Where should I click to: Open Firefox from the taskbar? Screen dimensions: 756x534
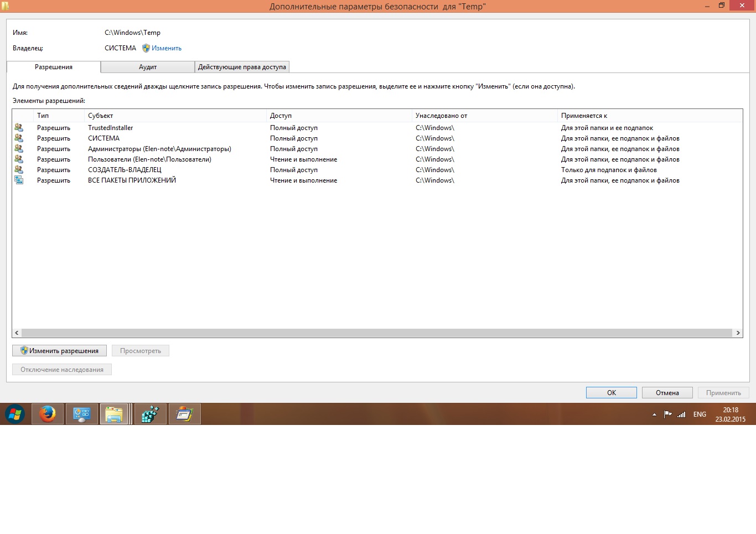48,414
